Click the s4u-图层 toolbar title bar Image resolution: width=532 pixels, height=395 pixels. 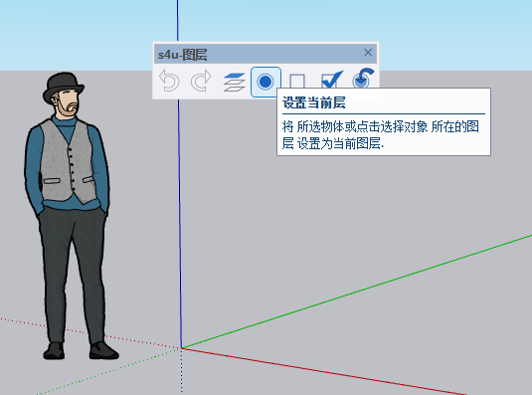tap(266, 54)
